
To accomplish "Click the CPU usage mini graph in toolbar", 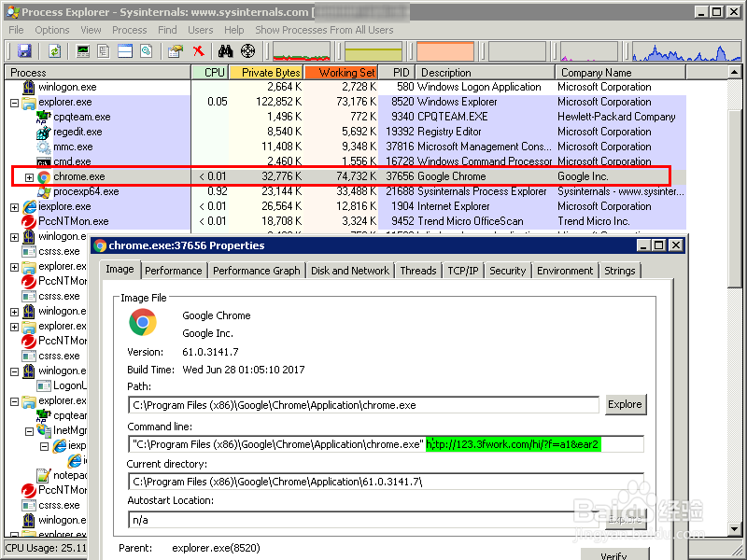I will point(302,51).
